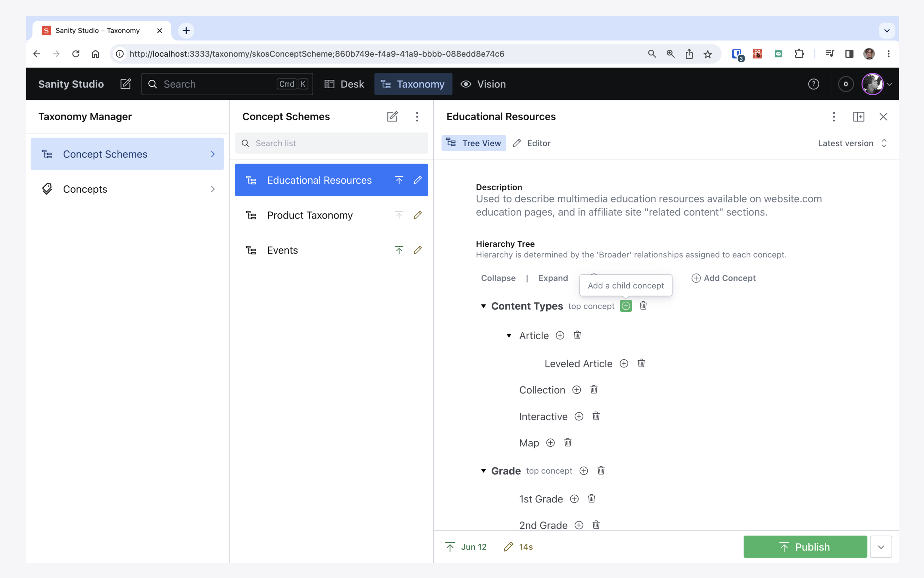Open Educational Resources document three-dot menu

(x=834, y=117)
